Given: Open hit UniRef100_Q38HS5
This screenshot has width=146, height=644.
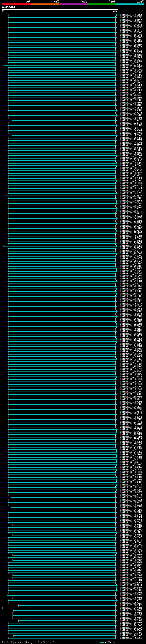Looking at the screenshot, I should click(x=131, y=17).
